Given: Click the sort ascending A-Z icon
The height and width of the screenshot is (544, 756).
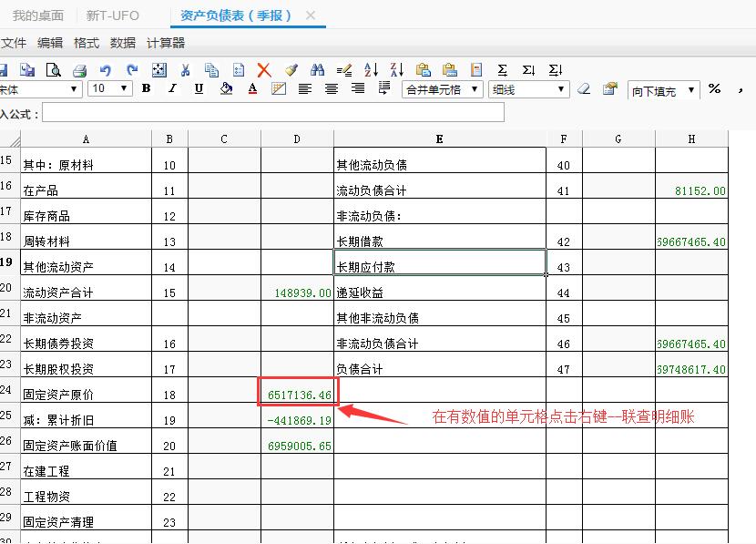Looking at the screenshot, I should point(371,70).
